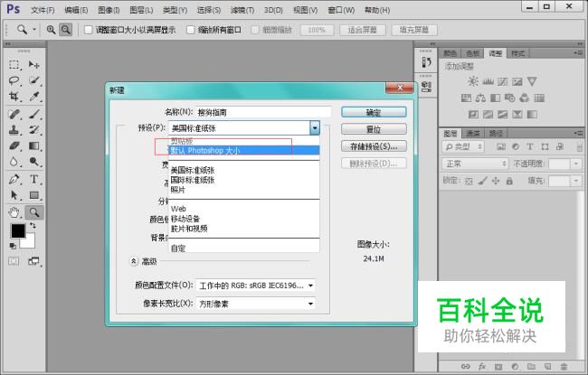Screen dimensions: 588x375
Task: Select the Dodge tool
Action: (x=34, y=162)
